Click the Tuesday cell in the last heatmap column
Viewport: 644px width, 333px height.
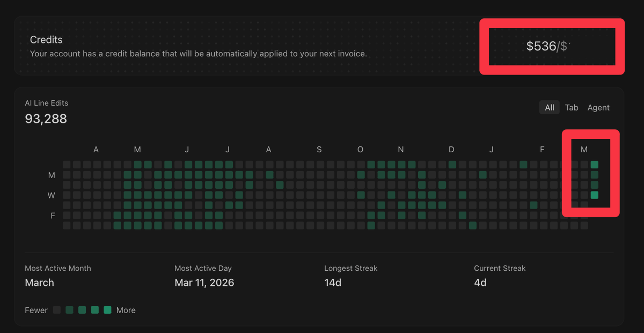(595, 185)
